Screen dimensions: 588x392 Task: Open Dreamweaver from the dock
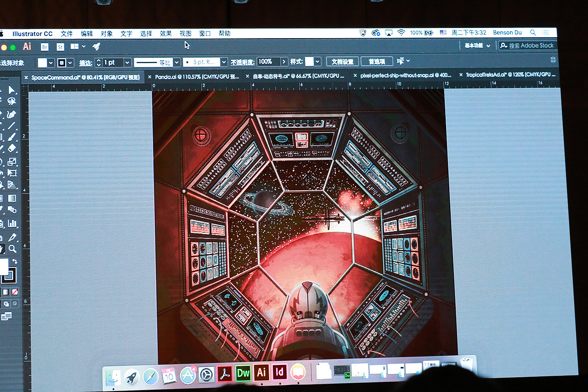(x=243, y=373)
